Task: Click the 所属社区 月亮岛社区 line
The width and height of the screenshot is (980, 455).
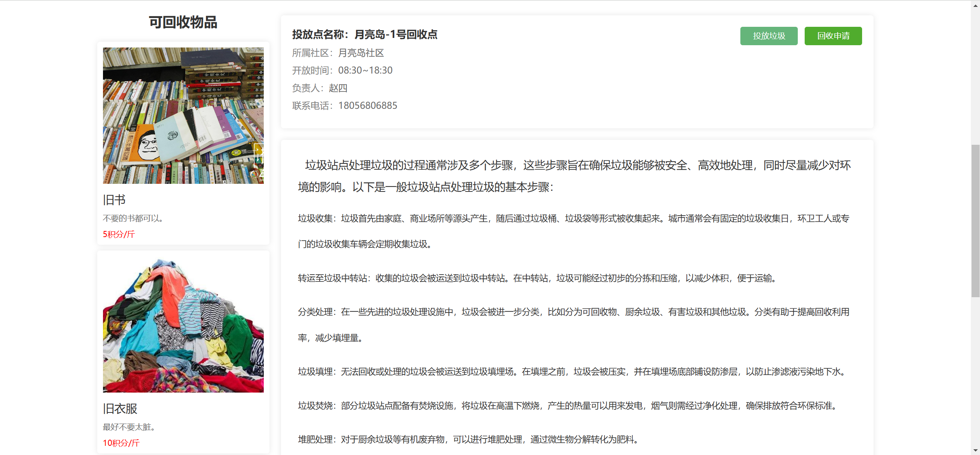Action: pos(338,53)
